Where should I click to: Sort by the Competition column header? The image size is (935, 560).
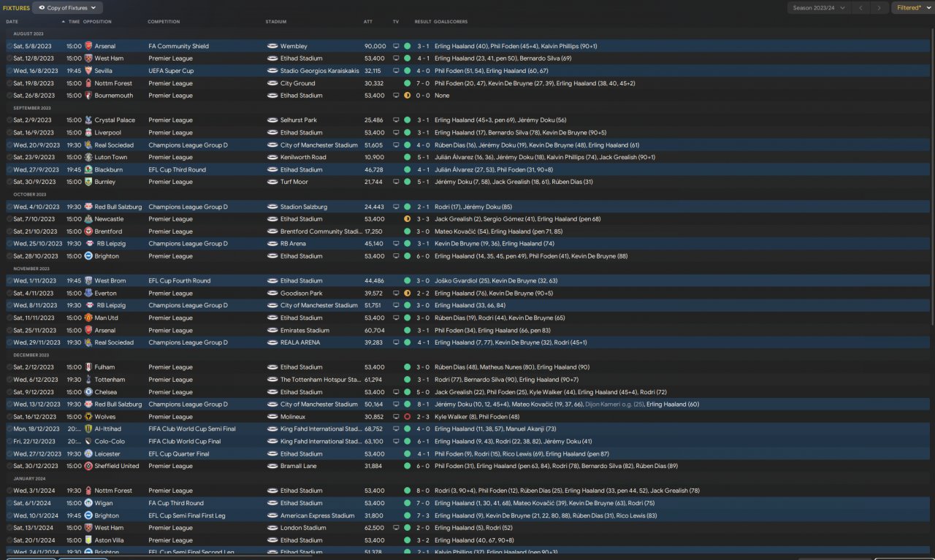[164, 22]
